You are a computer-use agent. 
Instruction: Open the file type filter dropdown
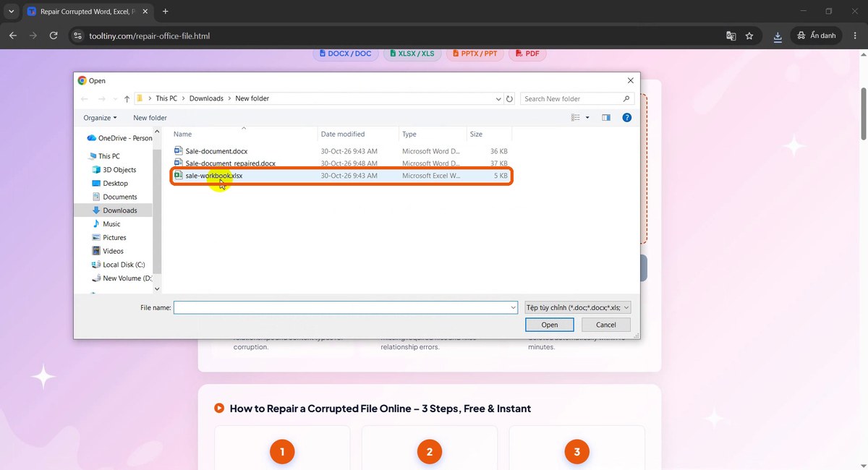[x=578, y=307]
